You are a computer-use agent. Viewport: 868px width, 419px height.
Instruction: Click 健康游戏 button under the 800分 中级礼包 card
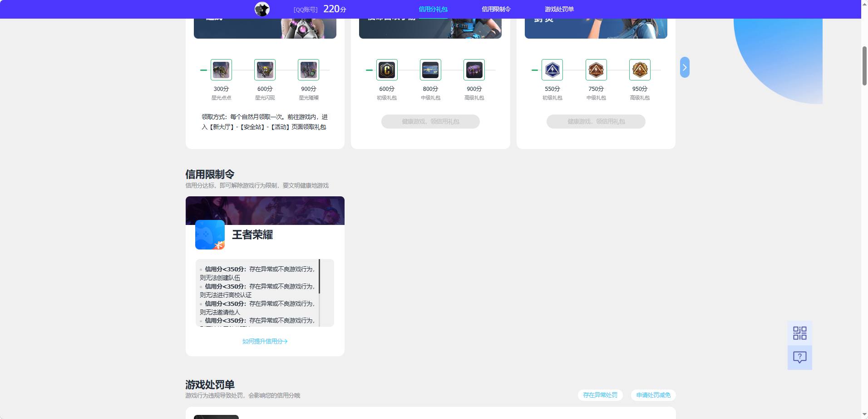click(x=430, y=121)
